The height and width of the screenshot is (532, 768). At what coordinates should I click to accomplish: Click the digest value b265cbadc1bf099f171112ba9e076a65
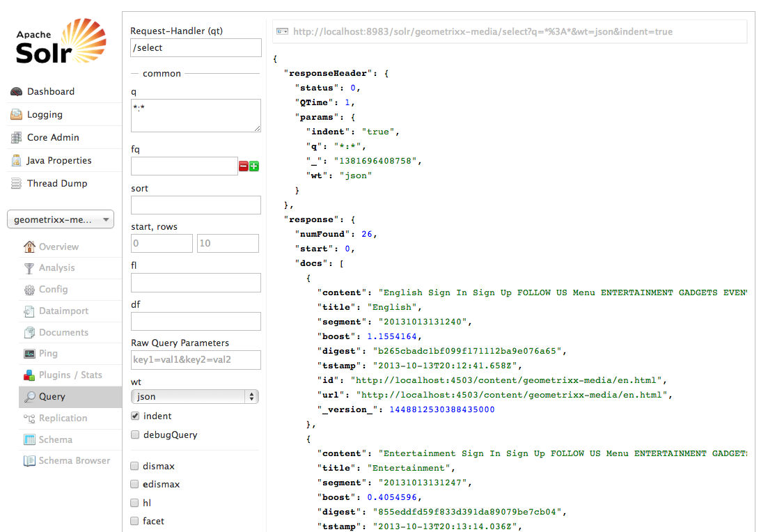click(x=467, y=351)
